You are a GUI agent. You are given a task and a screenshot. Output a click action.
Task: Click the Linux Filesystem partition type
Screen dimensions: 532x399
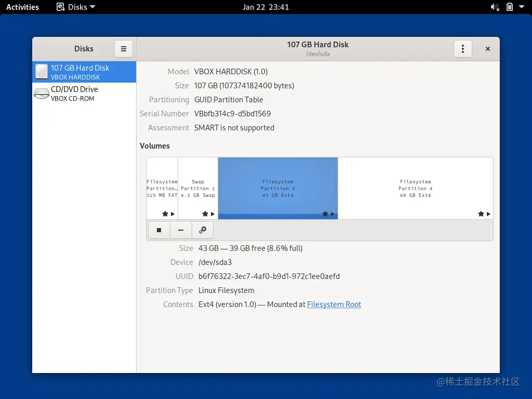(227, 290)
